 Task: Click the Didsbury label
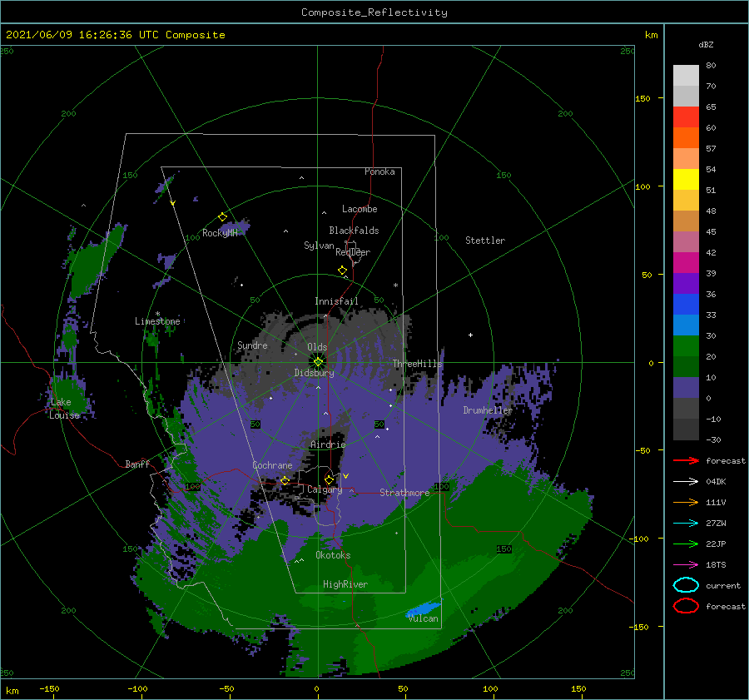tap(315, 373)
